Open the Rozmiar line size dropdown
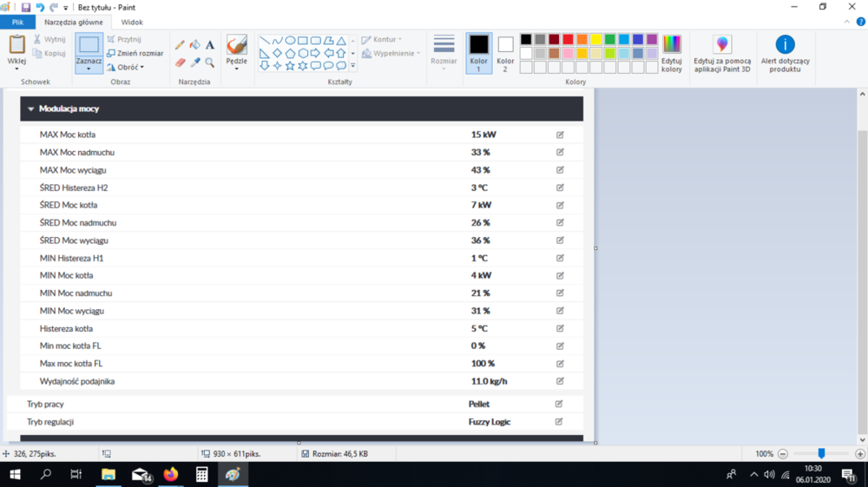This screenshot has width=868, height=487. [444, 53]
